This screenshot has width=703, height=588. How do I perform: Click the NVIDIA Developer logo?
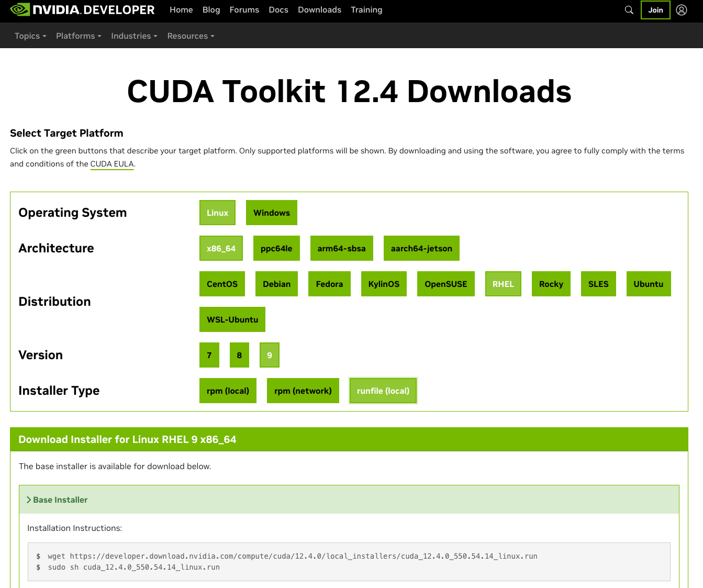(x=83, y=10)
